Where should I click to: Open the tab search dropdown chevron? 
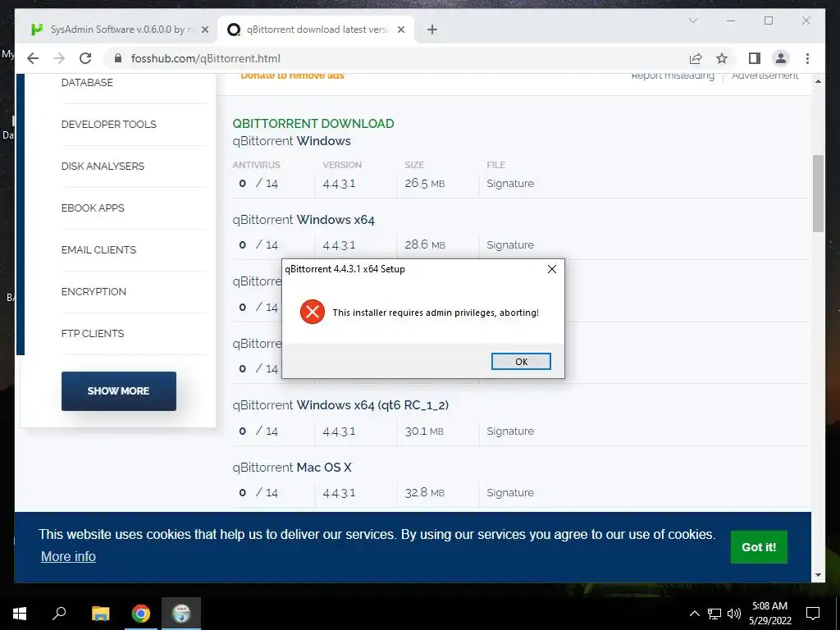pos(692,21)
